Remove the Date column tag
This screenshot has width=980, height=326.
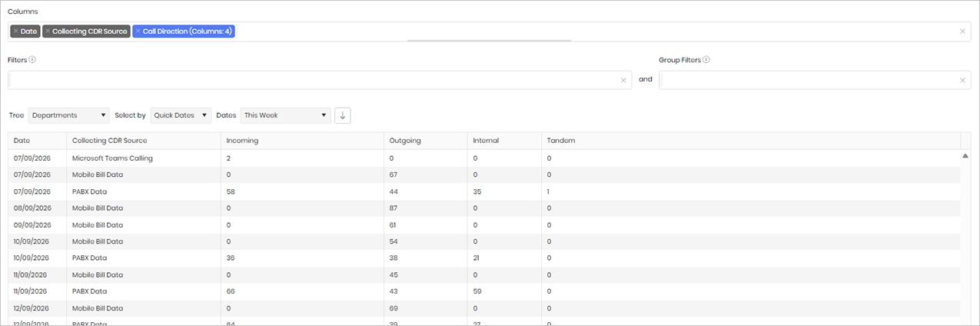(15, 32)
